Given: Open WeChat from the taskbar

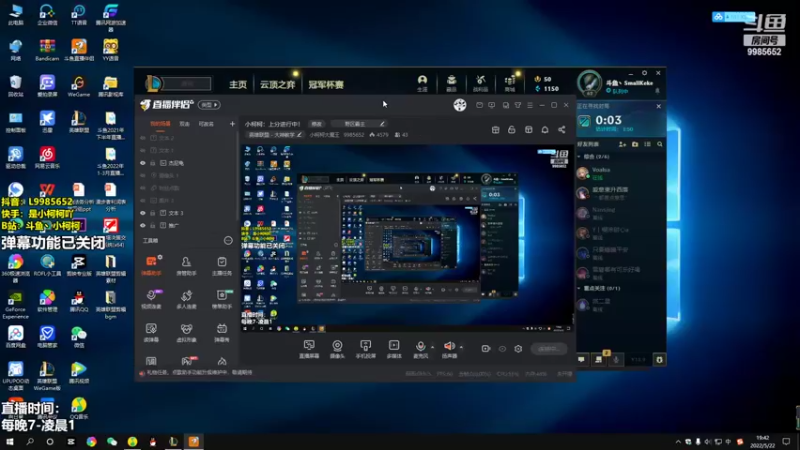Looking at the screenshot, I should coord(112,441).
